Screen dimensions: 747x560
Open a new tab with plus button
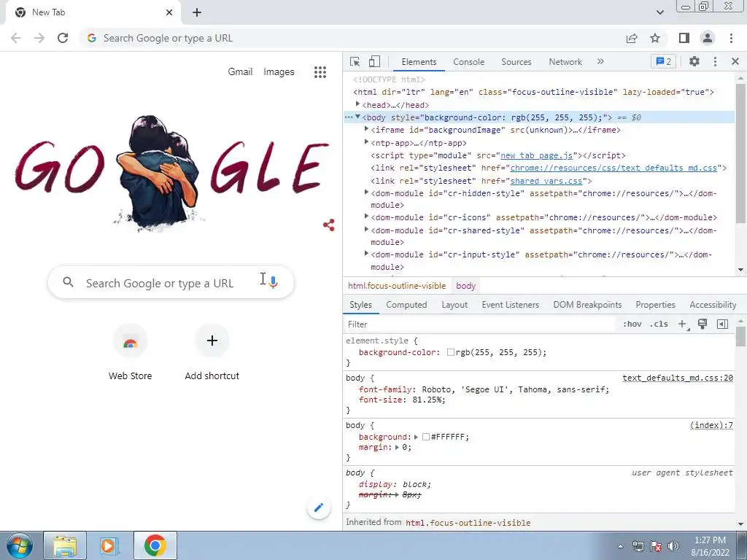tap(197, 12)
